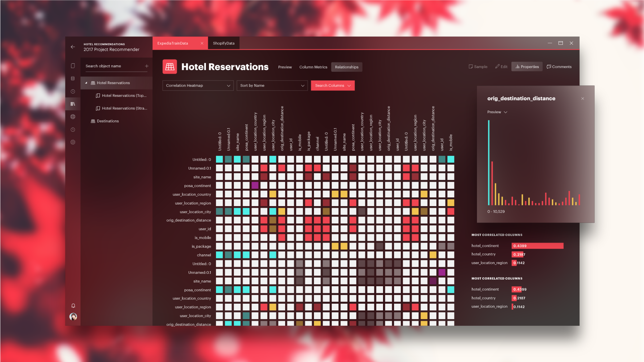
Task: Click the Sample button
Action: (478, 67)
